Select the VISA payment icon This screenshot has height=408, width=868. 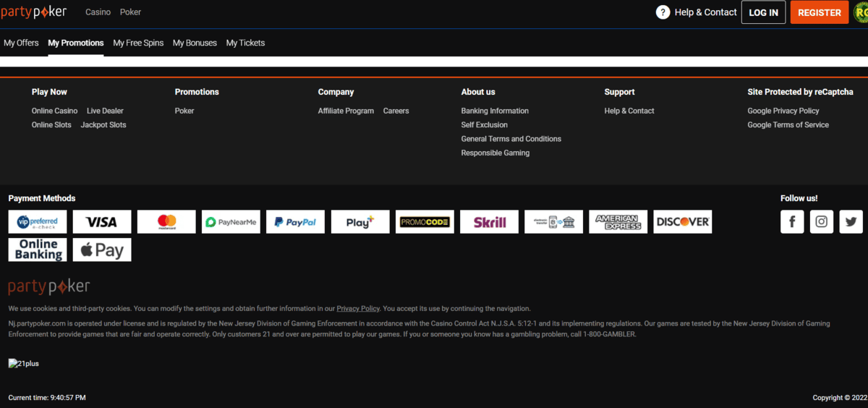[x=102, y=222]
